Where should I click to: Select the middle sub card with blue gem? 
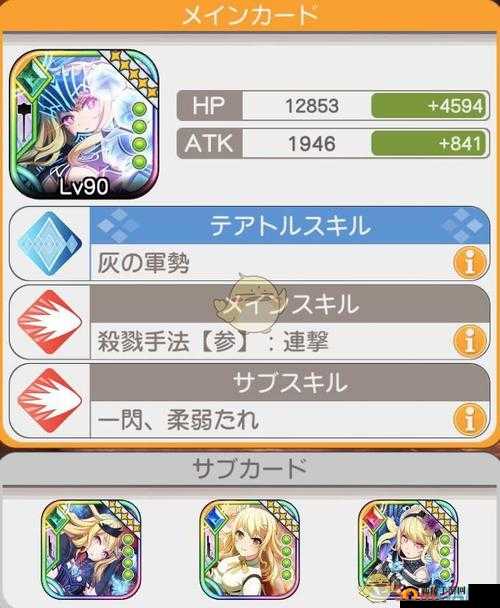pos(250,549)
